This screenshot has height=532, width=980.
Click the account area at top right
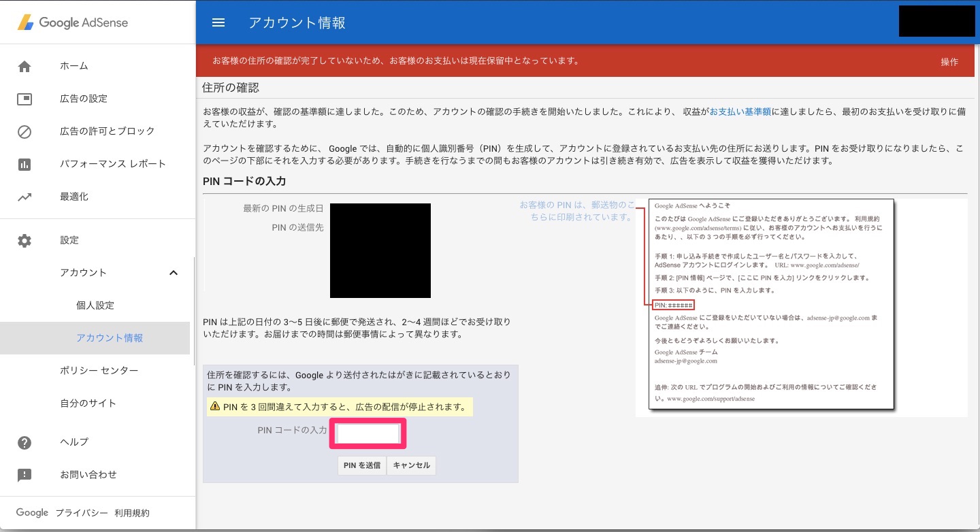937,21
